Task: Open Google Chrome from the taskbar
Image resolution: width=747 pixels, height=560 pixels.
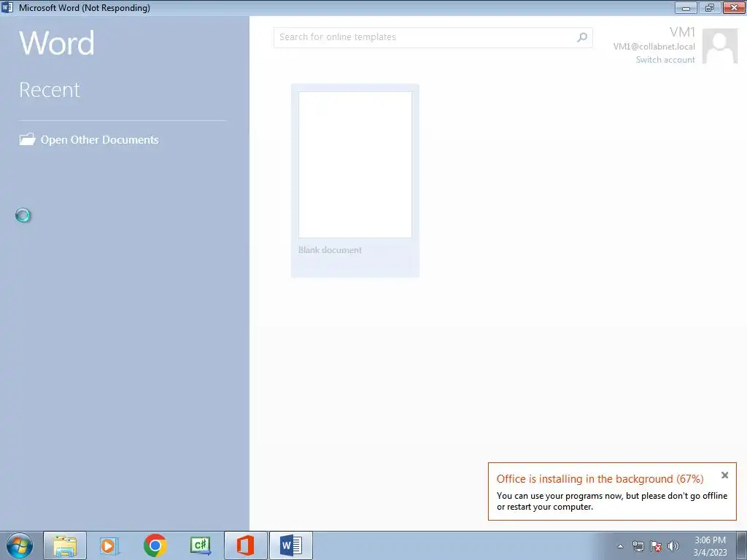Action: pos(155,545)
